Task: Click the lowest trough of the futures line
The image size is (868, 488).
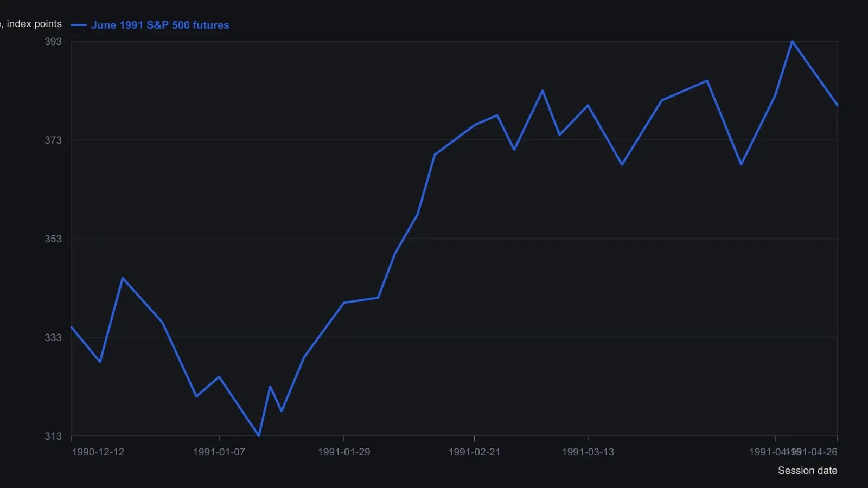Action: coord(259,435)
